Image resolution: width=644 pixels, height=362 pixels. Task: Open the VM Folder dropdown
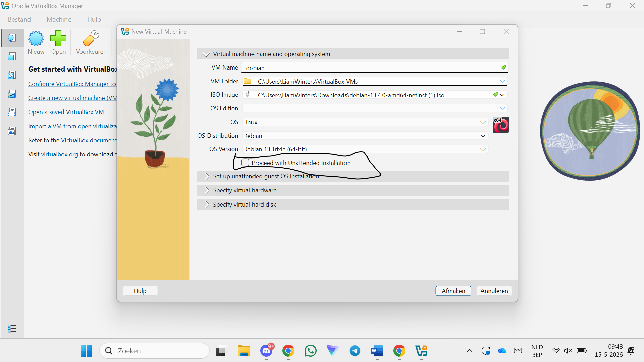click(502, 81)
